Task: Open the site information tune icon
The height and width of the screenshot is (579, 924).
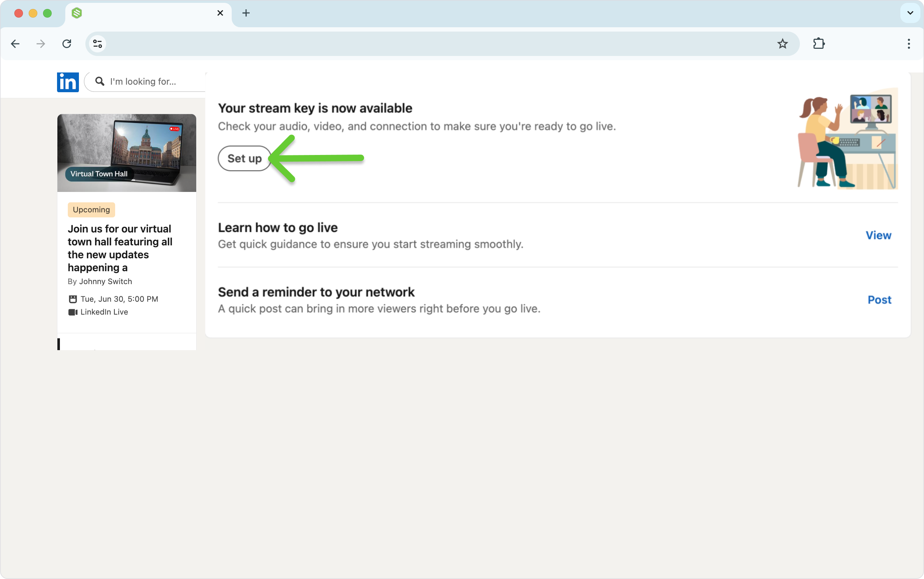Action: (x=98, y=44)
